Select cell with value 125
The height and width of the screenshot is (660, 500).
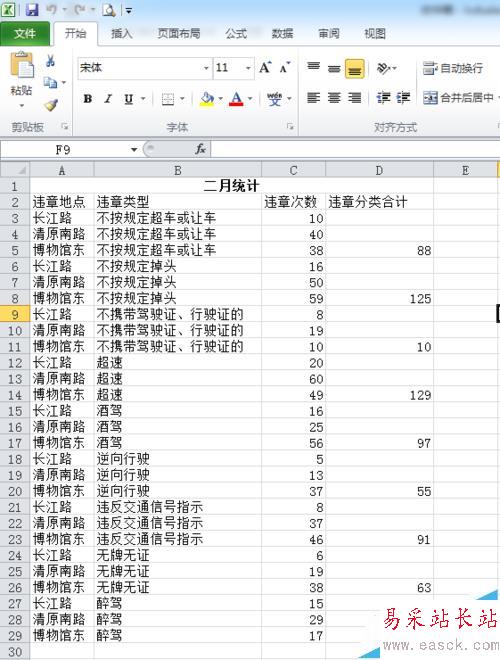click(x=379, y=298)
